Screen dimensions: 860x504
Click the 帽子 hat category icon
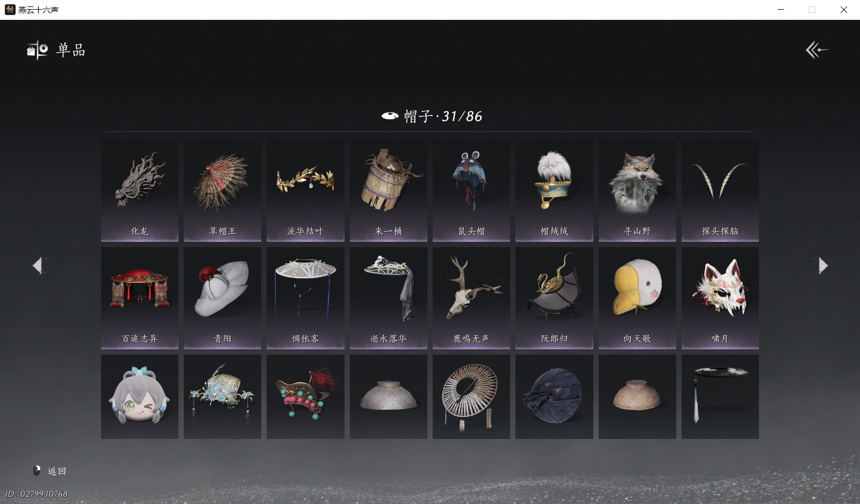(390, 116)
